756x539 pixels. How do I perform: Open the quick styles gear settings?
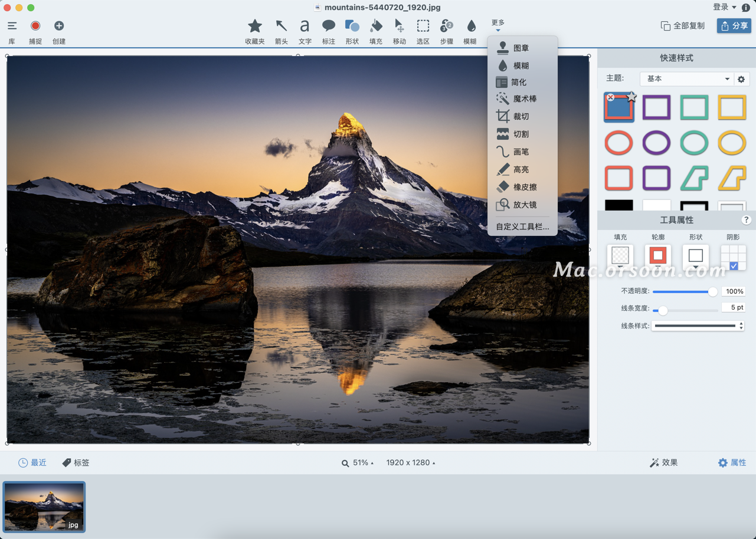click(742, 79)
